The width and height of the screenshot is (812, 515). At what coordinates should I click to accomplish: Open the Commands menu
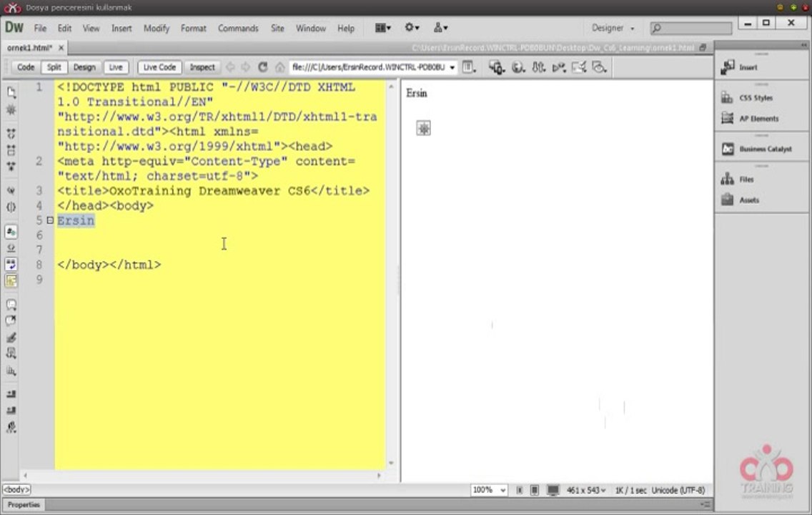tap(238, 29)
